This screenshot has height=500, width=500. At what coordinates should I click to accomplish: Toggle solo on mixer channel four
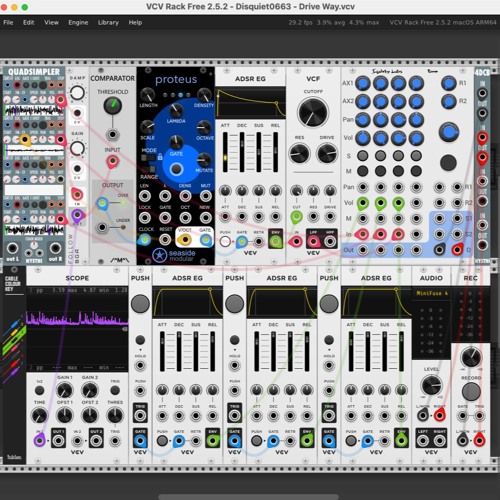pos(416,155)
